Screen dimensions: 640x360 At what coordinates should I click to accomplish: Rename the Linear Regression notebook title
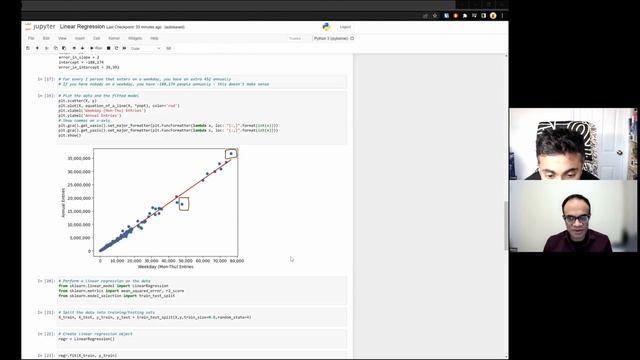click(82, 27)
